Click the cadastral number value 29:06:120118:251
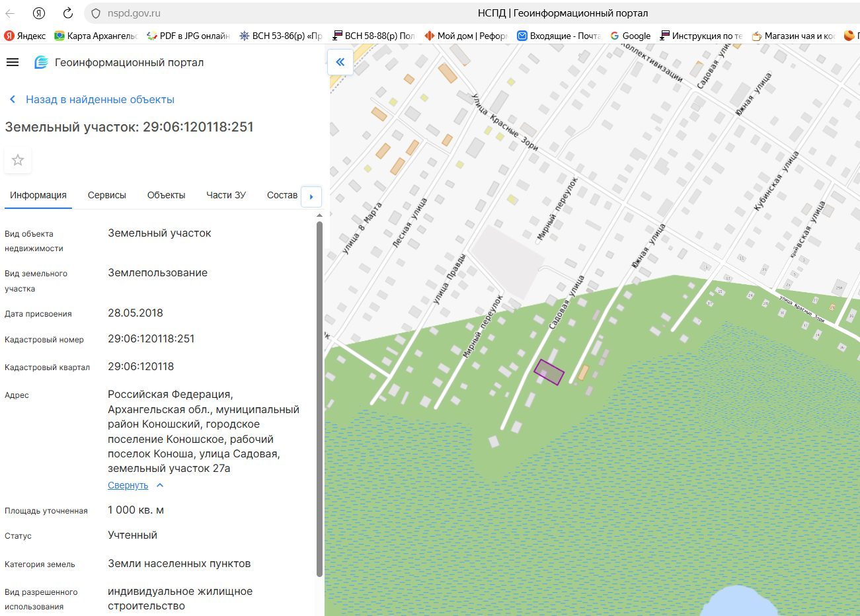 coord(151,338)
